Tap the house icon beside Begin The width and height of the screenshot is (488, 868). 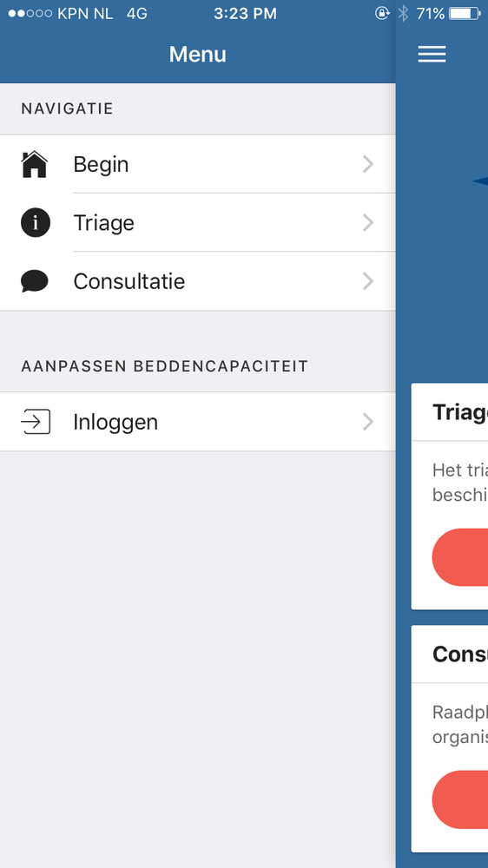coord(35,164)
